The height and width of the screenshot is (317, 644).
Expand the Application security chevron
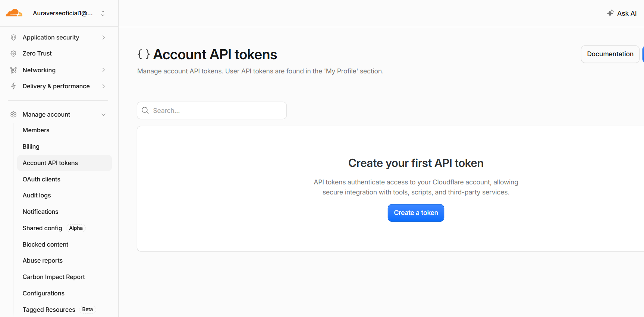pos(104,37)
